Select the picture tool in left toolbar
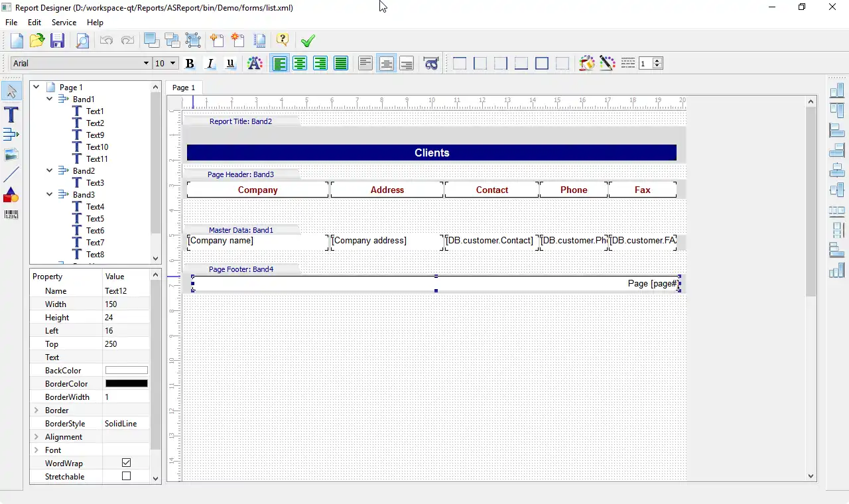This screenshot has width=849, height=504. (11, 155)
